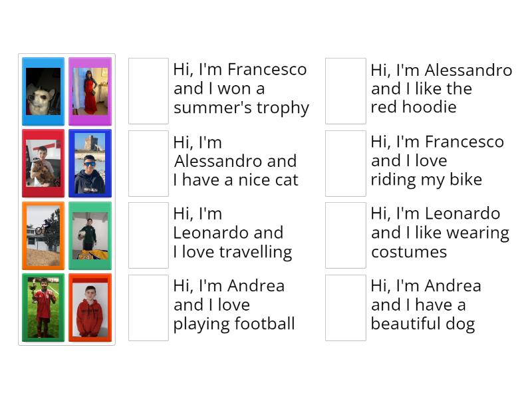Select the blue card with the dog photo
Screen dimensions: 532x399
tap(43, 91)
